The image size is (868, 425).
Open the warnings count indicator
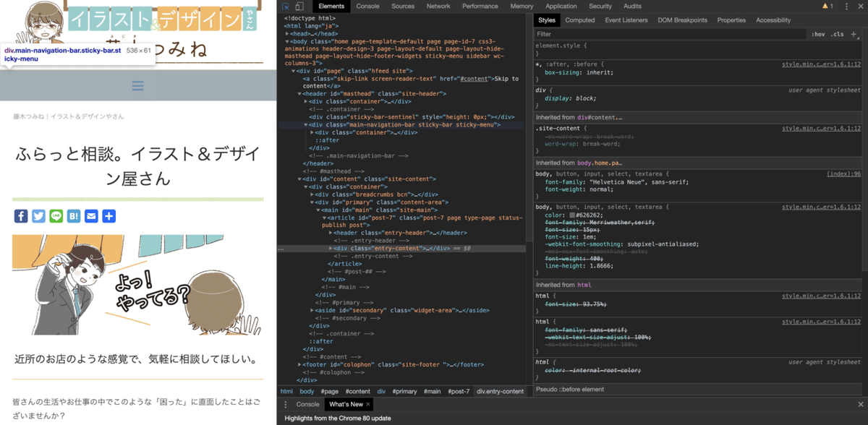(x=828, y=6)
